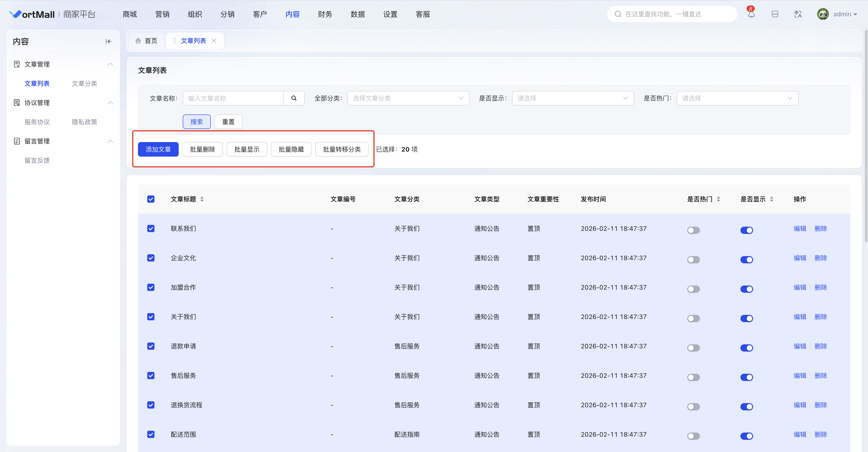Enable 是否热门 toggle for 联系我们
Image resolution: width=868 pixels, height=452 pixels.
tap(693, 230)
